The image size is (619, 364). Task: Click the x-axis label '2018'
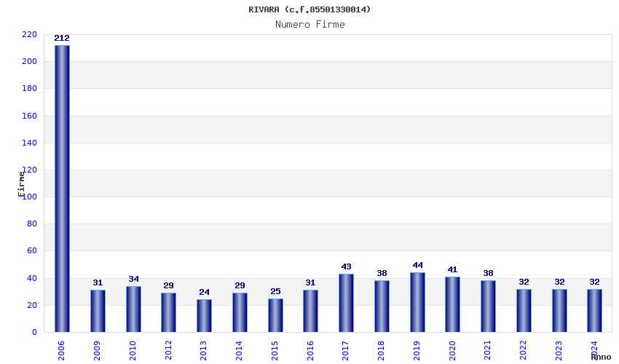381,351
